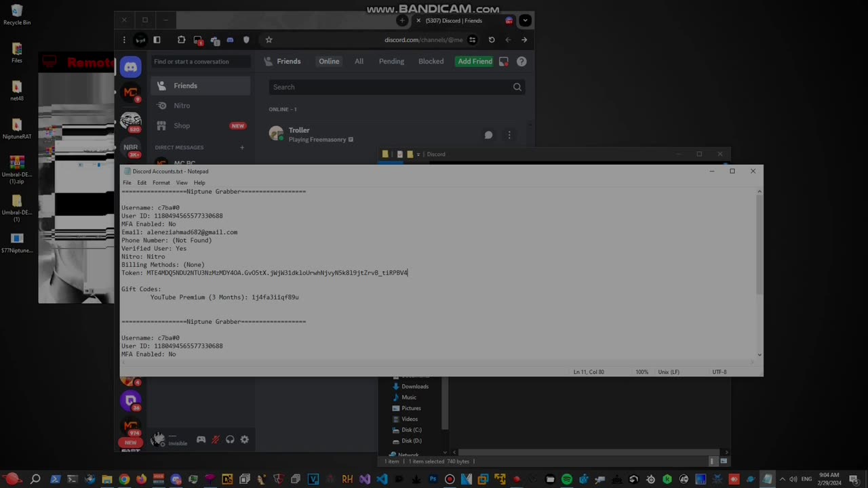Open Explorer quick access toolbar dropdown arrow
The width and height of the screenshot is (868, 488).
[418, 154]
